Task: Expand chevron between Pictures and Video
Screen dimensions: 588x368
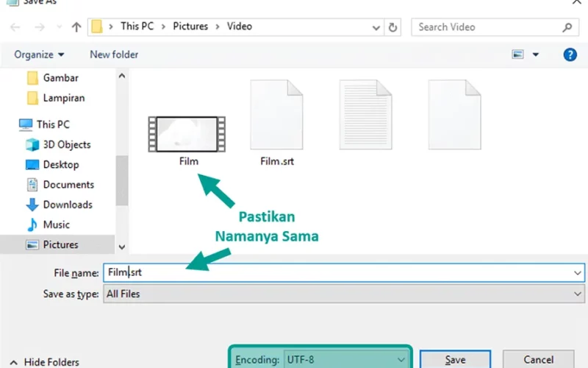Action: point(218,26)
